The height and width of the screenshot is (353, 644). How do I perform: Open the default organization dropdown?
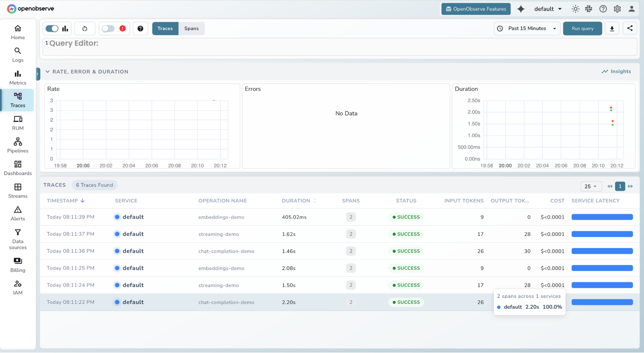point(548,9)
